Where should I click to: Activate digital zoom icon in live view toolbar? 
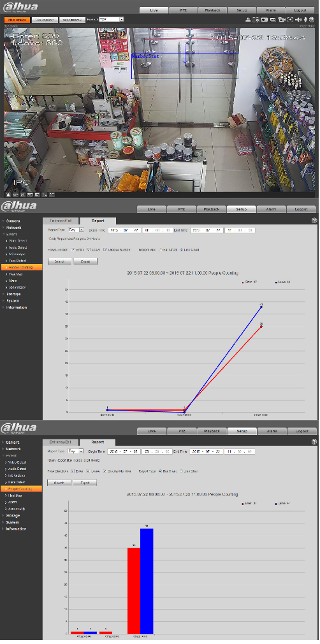256,19
